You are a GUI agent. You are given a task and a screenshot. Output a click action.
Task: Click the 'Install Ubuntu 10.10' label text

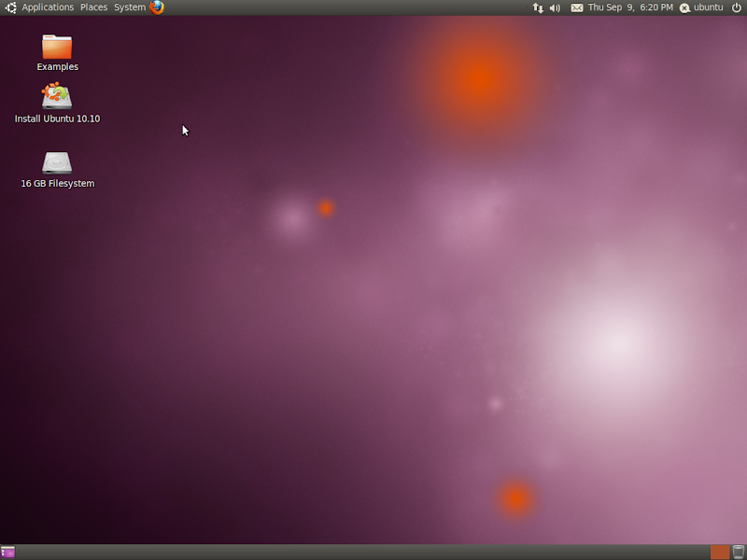coord(57,119)
